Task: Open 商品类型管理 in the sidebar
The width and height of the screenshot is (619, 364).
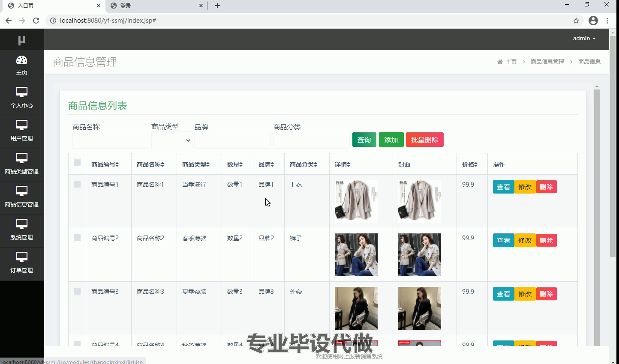Action: 21,165
